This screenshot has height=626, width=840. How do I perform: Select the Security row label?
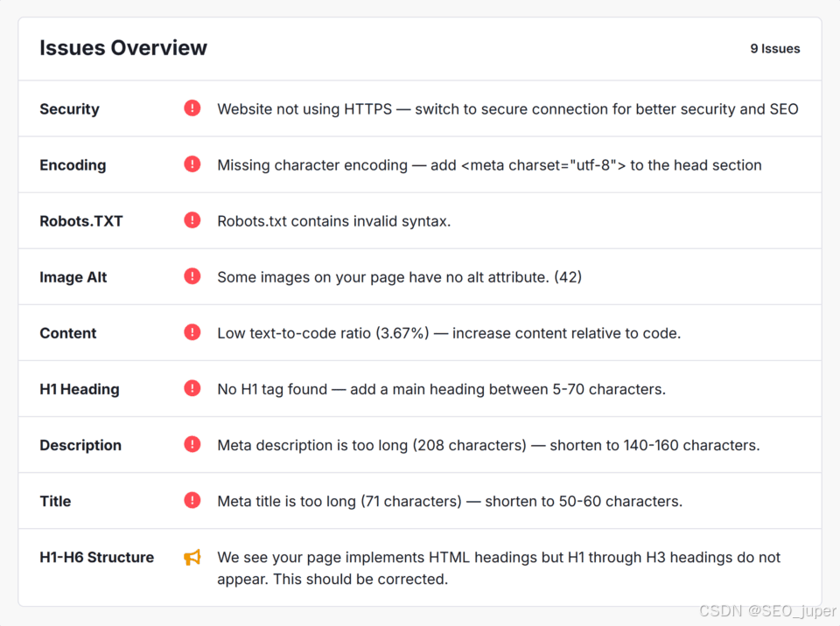(x=70, y=109)
